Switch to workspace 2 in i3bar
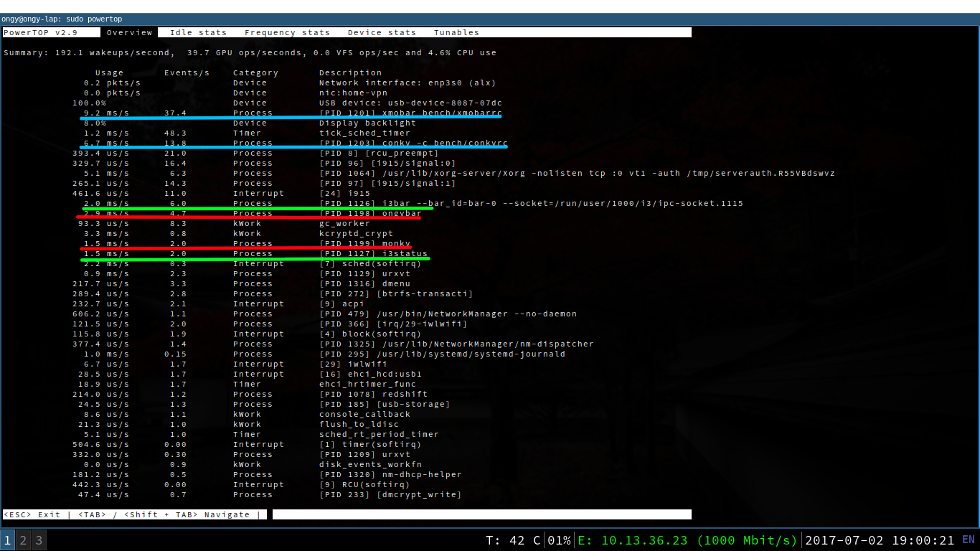Image resolution: width=980 pixels, height=551 pixels. click(x=23, y=540)
